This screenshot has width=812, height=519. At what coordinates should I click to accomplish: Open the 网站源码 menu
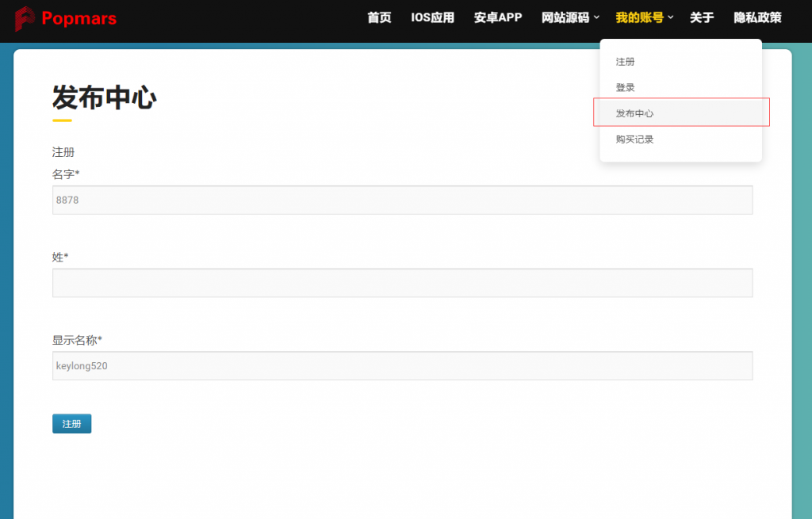click(x=565, y=17)
